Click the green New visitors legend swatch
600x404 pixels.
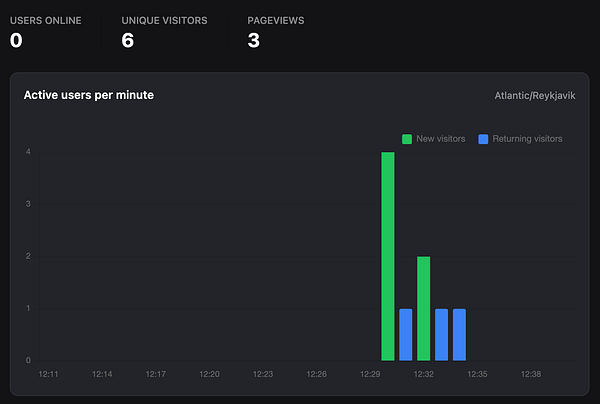tap(407, 139)
